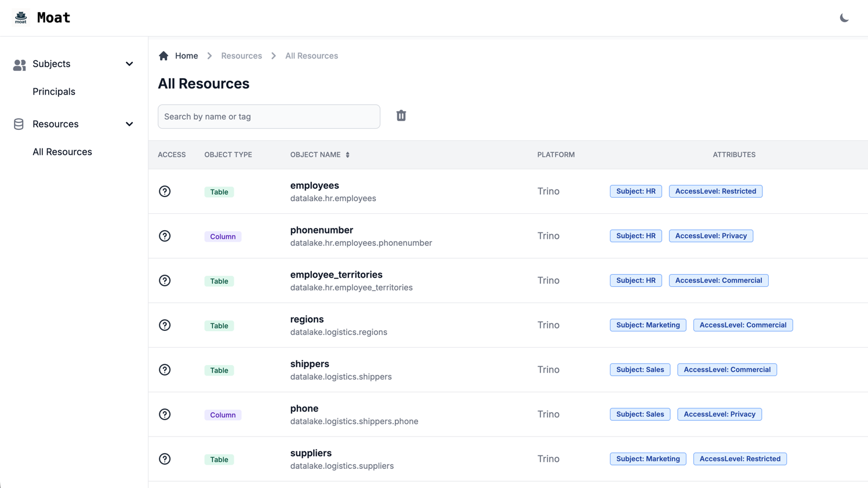The image size is (868, 488).
Task: Click the trash icon beside the search bar
Action: click(401, 115)
